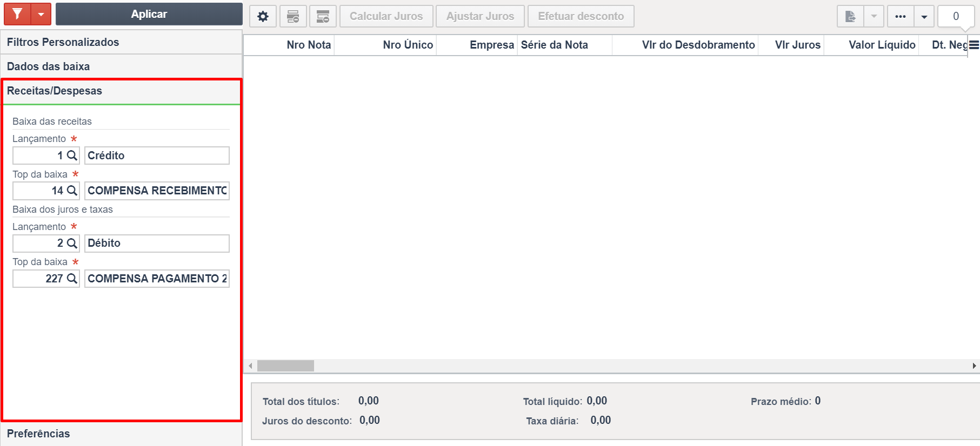Screen dimensions: 980x446
Task: Click the COMPENSA RECEBIMENTO description field
Action: click(x=157, y=191)
